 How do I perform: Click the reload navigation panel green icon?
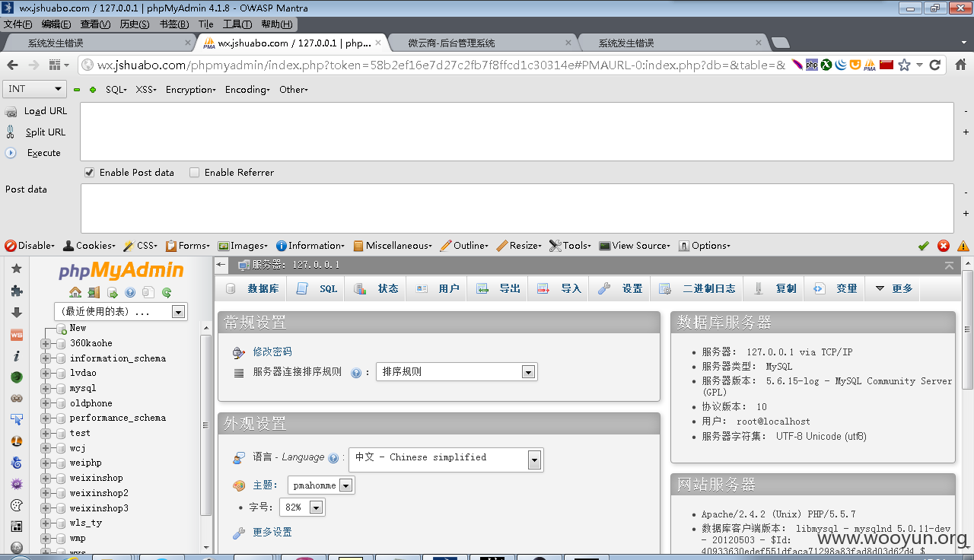point(167,292)
